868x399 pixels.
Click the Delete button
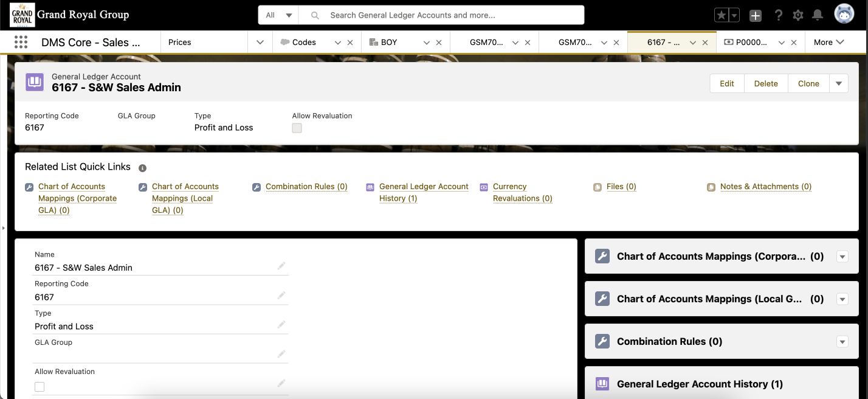click(x=766, y=83)
